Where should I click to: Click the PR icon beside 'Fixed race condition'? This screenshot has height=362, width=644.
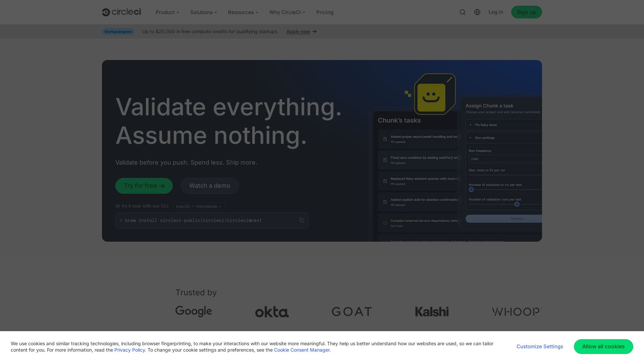[x=385, y=160]
